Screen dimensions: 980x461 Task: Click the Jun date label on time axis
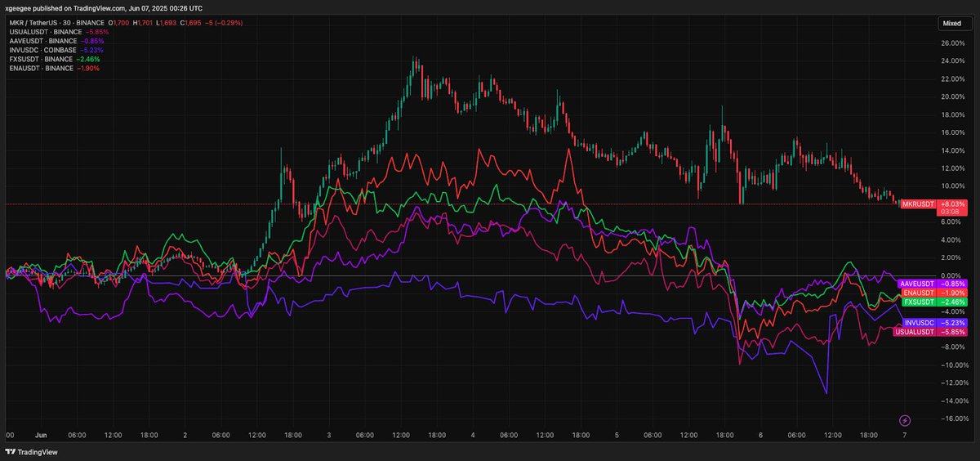41,436
